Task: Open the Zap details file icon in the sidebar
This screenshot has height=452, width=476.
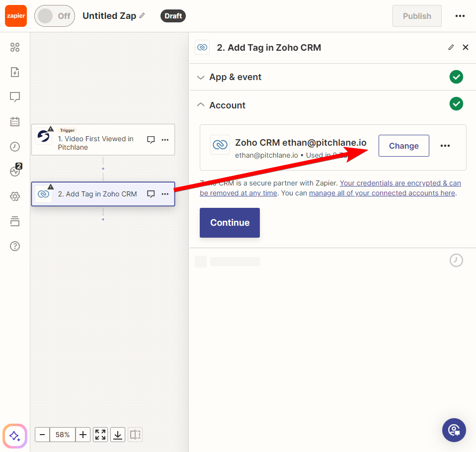Action: tap(15, 72)
